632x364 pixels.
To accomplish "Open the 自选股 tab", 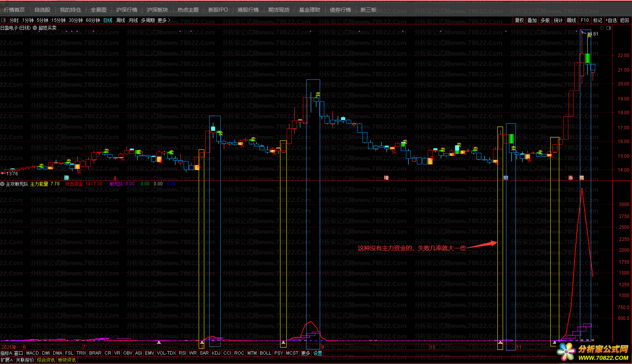I will 42,10.
